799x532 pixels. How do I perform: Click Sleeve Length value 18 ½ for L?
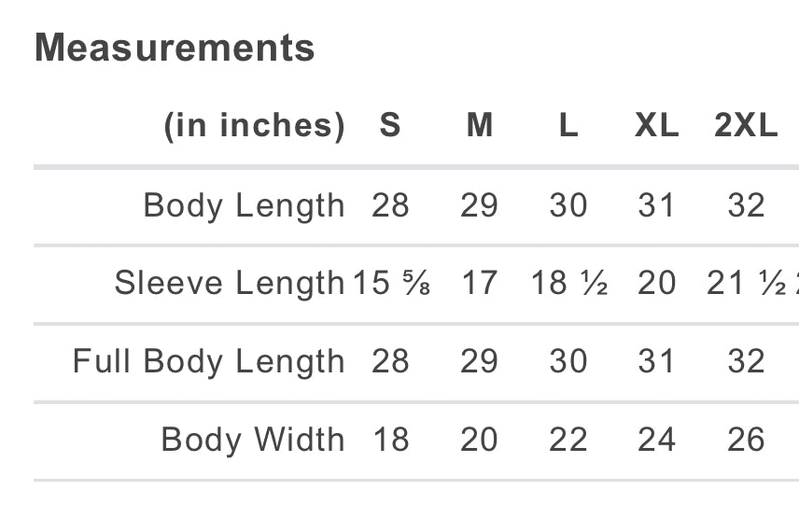(x=568, y=283)
